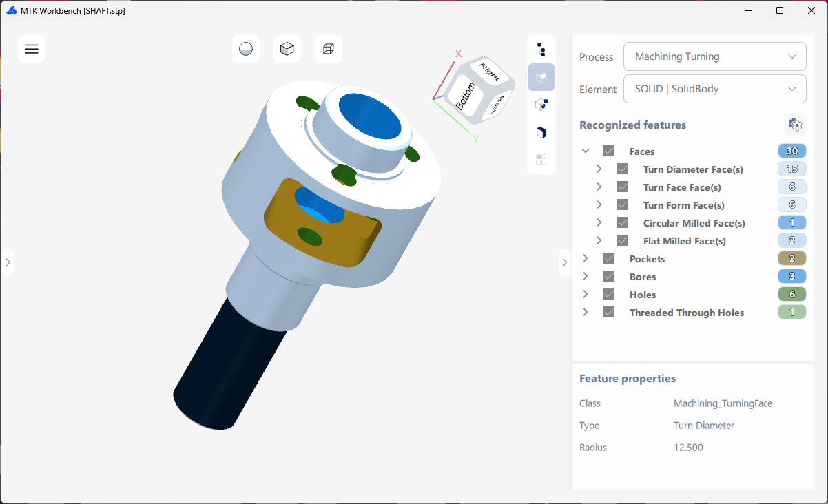Select the highlighted feature recognition cube icon
828x504 pixels.
[541, 77]
